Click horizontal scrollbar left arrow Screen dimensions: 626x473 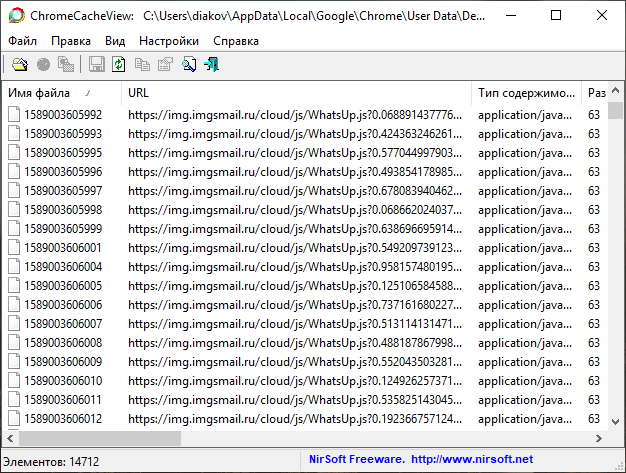[10, 438]
